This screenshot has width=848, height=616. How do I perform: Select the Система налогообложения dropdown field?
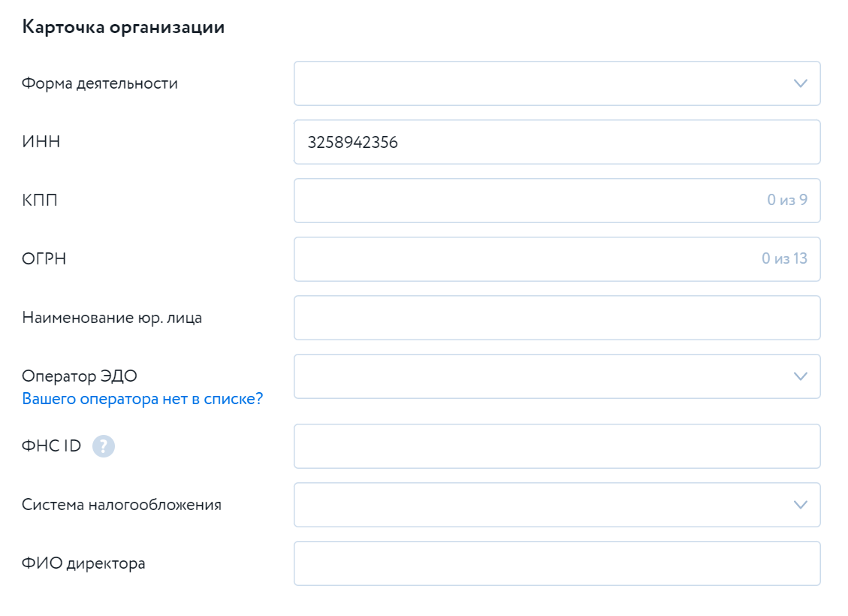[x=541, y=505]
